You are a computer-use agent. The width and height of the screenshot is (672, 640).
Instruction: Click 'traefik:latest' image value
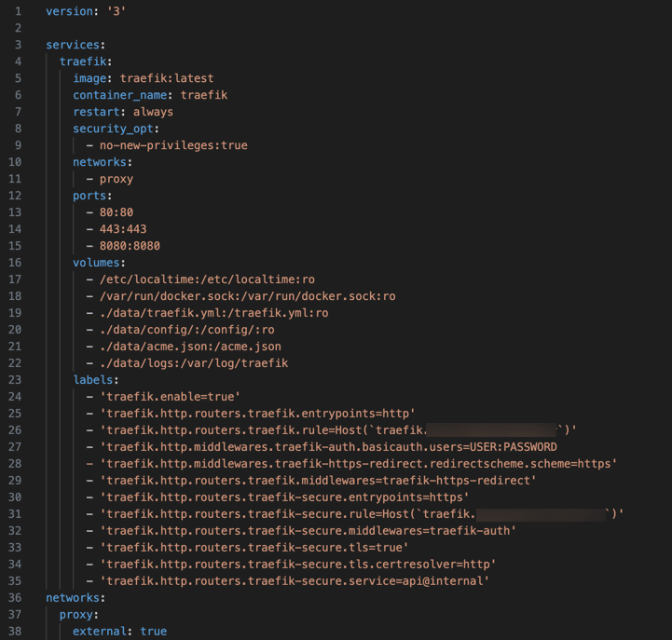pos(166,78)
